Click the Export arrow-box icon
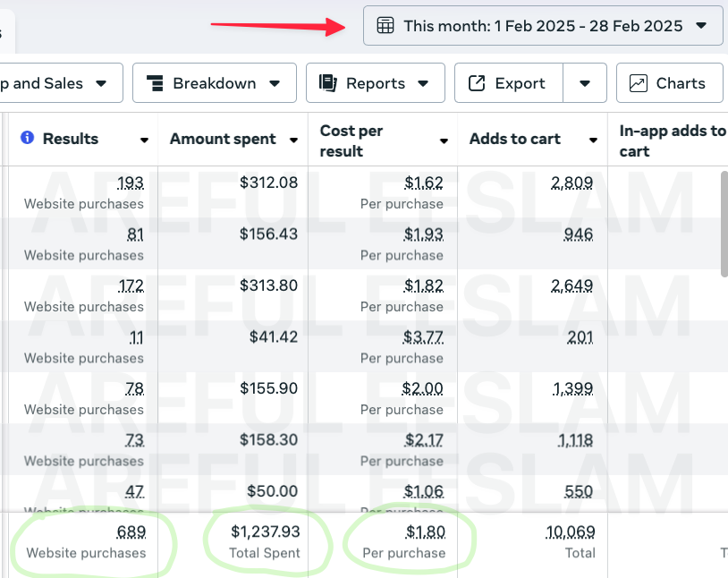The width and height of the screenshot is (728, 578). pos(477,83)
